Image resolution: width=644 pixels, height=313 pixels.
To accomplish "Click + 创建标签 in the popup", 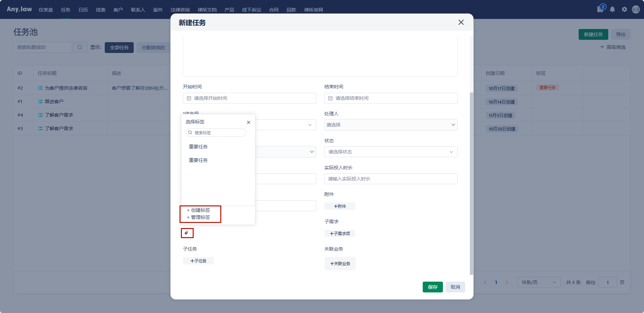I will (x=198, y=210).
